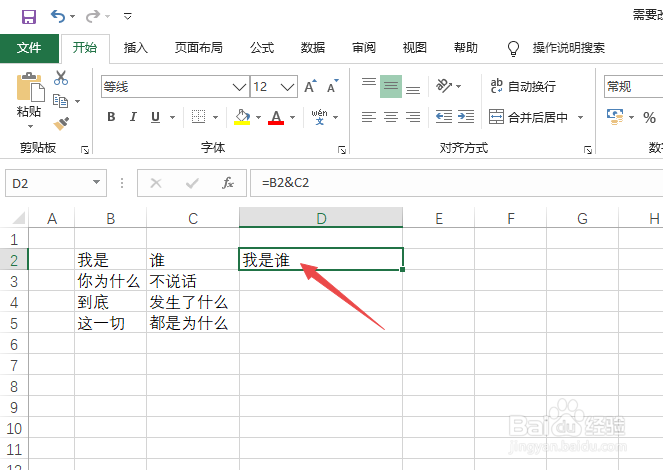Switch to the 公式 tab

coord(262,48)
